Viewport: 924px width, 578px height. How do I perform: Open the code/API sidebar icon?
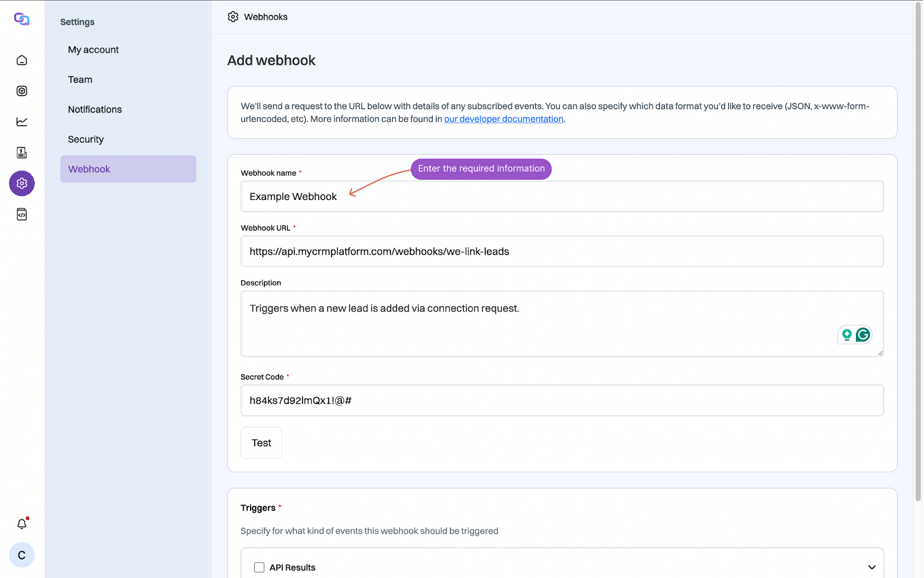(22, 214)
